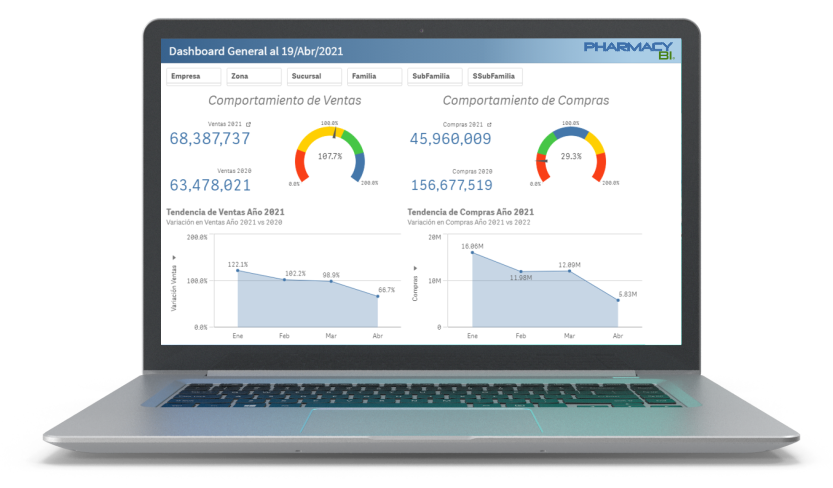Open the Sucursal filter box
Screen dimensions: 833x488
pos(314,76)
